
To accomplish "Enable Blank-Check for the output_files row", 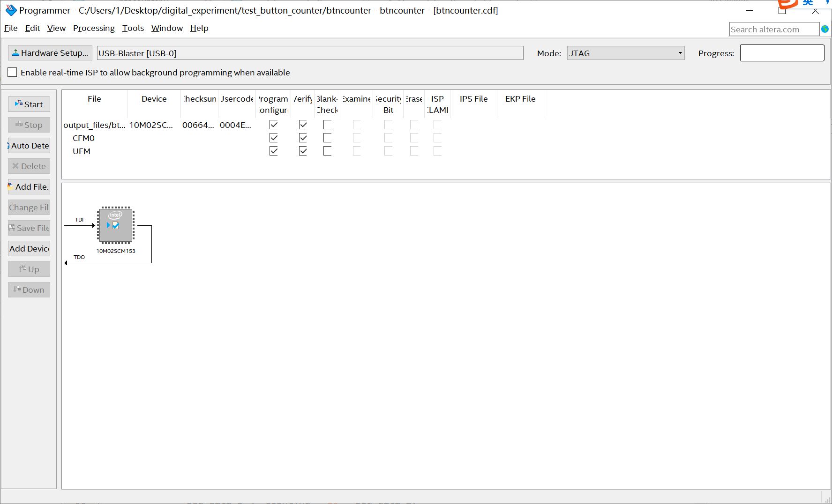I will 327,125.
